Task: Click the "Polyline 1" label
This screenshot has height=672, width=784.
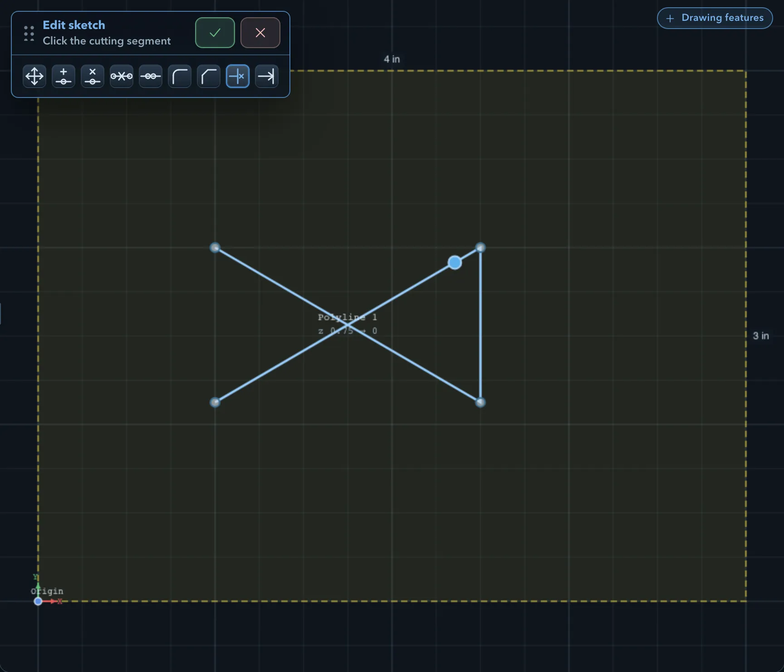Action: coord(348,317)
